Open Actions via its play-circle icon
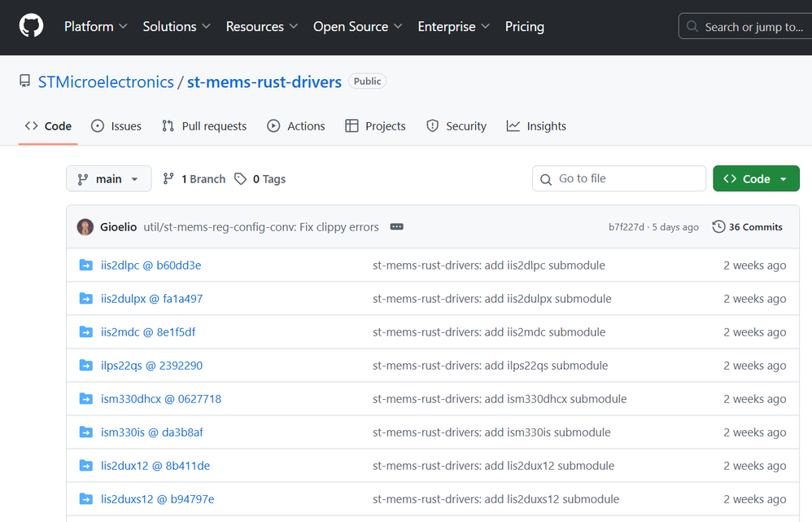Image resolution: width=812 pixels, height=522 pixels. (x=273, y=125)
